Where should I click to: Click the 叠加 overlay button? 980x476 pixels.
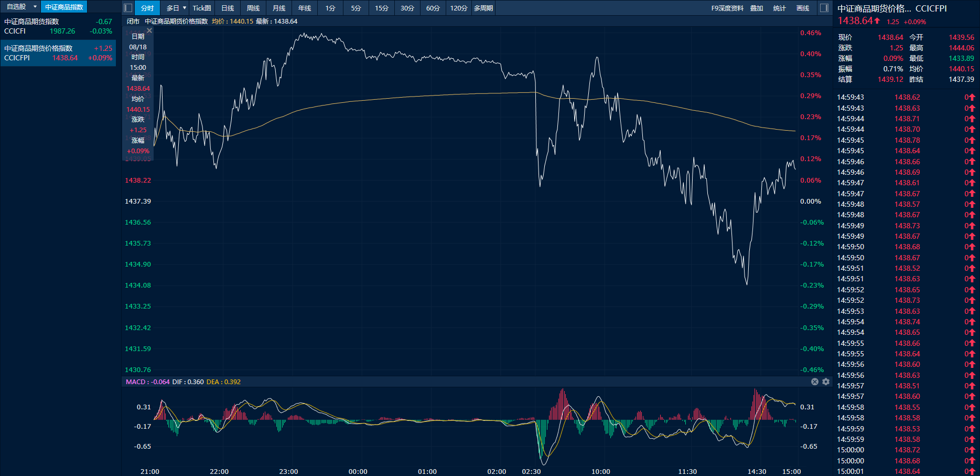[757, 8]
